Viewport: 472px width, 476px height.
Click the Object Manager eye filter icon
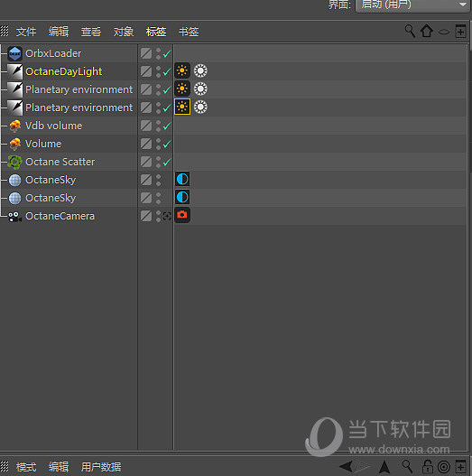click(x=444, y=32)
